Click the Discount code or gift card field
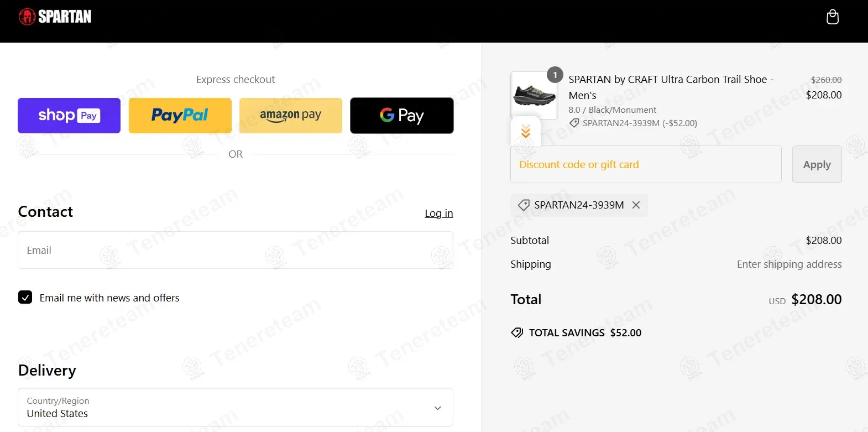 [x=645, y=164]
